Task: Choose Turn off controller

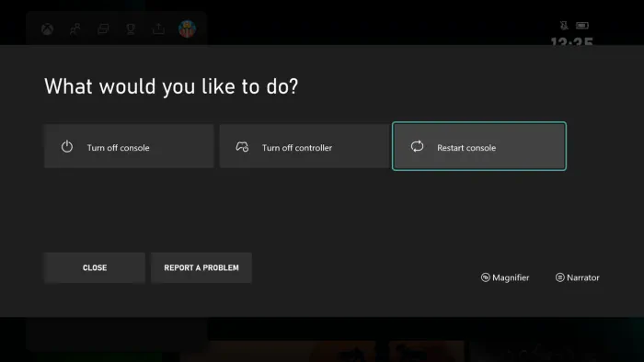Action: click(x=304, y=146)
